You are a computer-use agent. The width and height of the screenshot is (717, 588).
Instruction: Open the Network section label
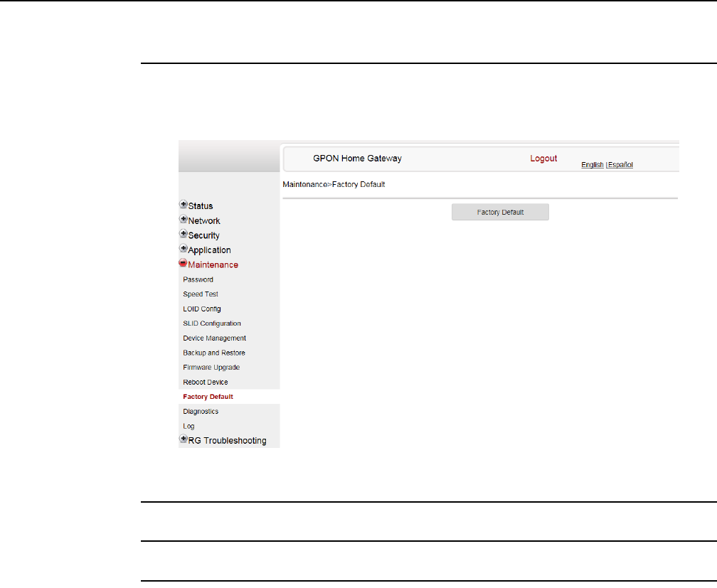(x=204, y=221)
